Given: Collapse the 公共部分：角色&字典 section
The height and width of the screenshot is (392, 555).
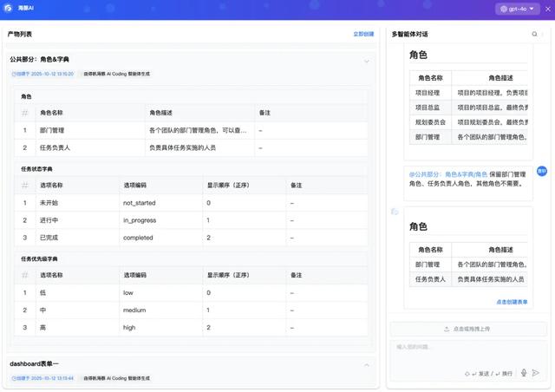Looking at the screenshot, I should pos(366,61).
